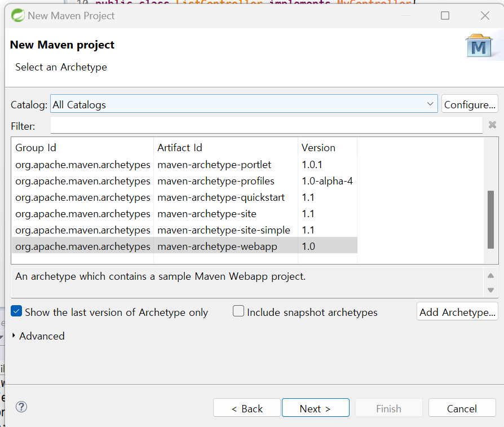The image size is (504, 427).
Task: Open the Catalog dropdown showing All Catalogs
Action: click(244, 104)
